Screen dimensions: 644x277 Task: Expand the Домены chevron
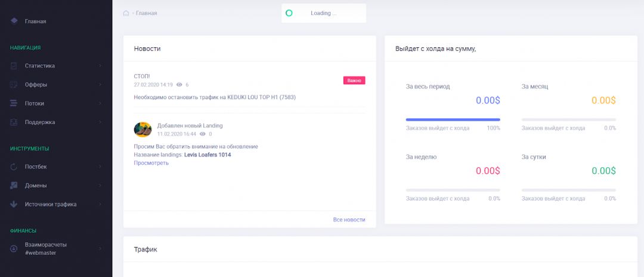point(100,185)
